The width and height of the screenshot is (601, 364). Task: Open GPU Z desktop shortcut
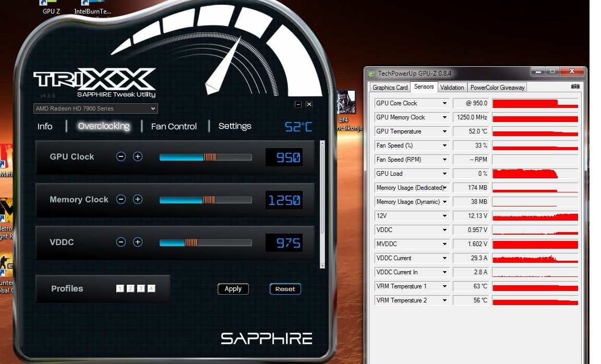[x=51, y=7]
